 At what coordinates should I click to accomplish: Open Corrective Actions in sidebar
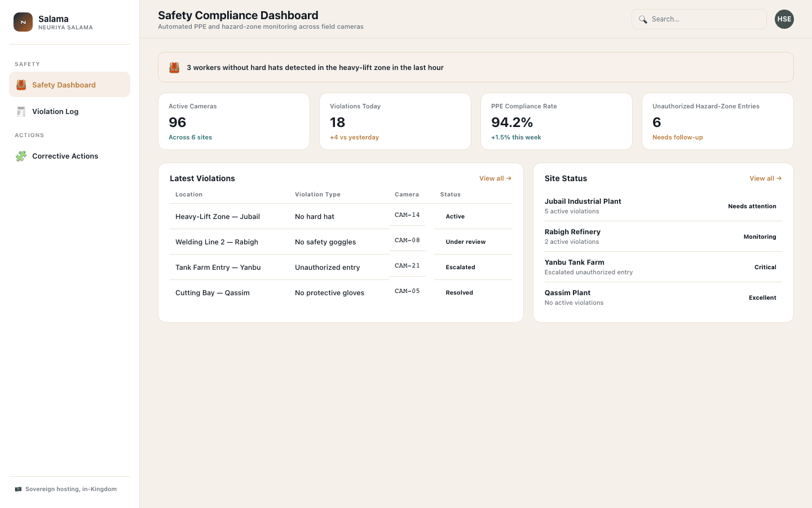pos(69,156)
